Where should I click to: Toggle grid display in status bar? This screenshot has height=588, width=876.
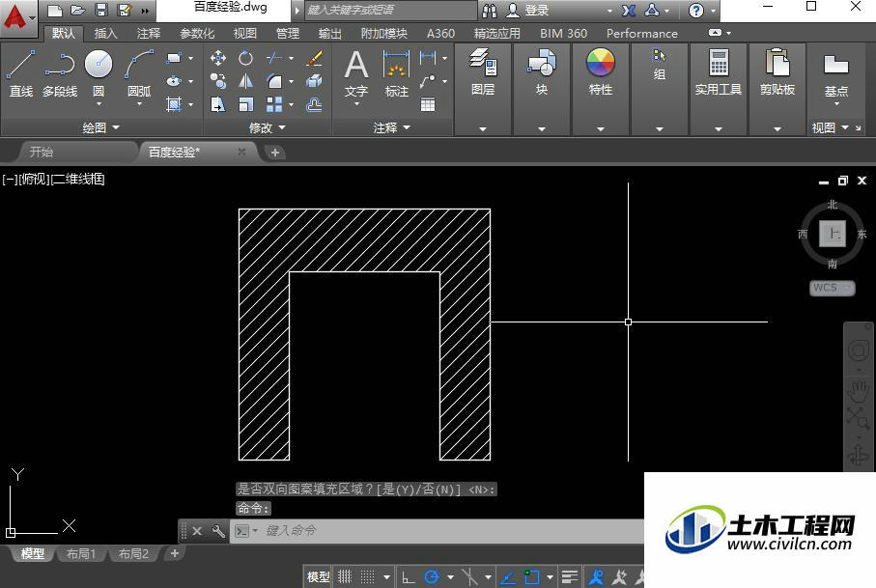[x=345, y=576]
